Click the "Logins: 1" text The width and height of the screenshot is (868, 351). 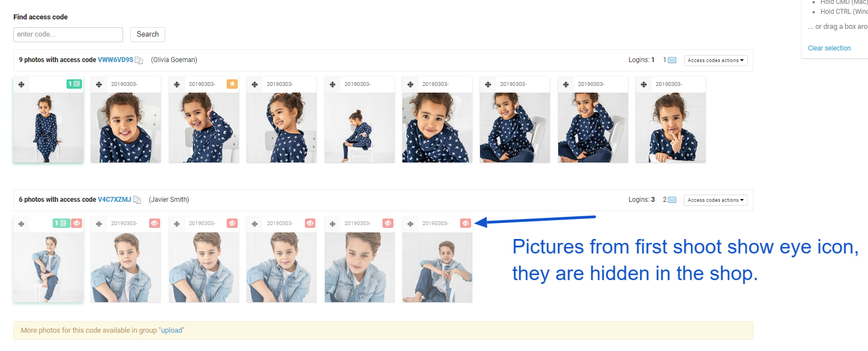pyautogui.click(x=642, y=60)
